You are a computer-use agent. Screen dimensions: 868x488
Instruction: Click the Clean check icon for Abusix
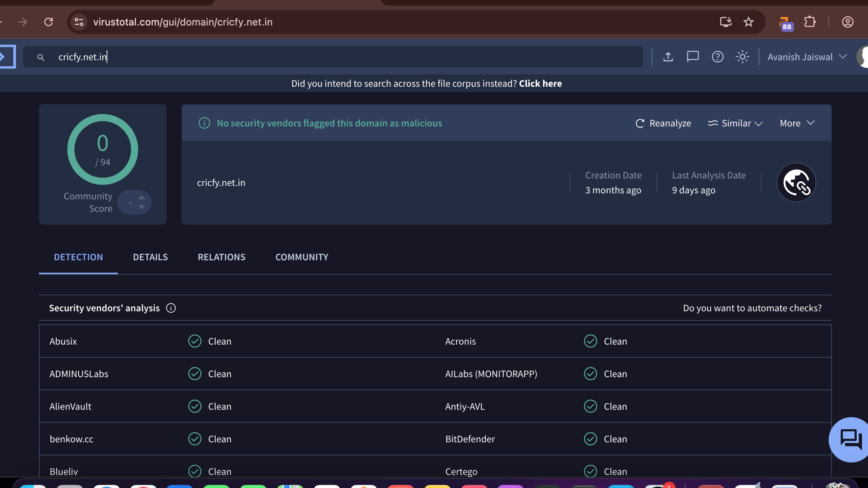coord(195,341)
